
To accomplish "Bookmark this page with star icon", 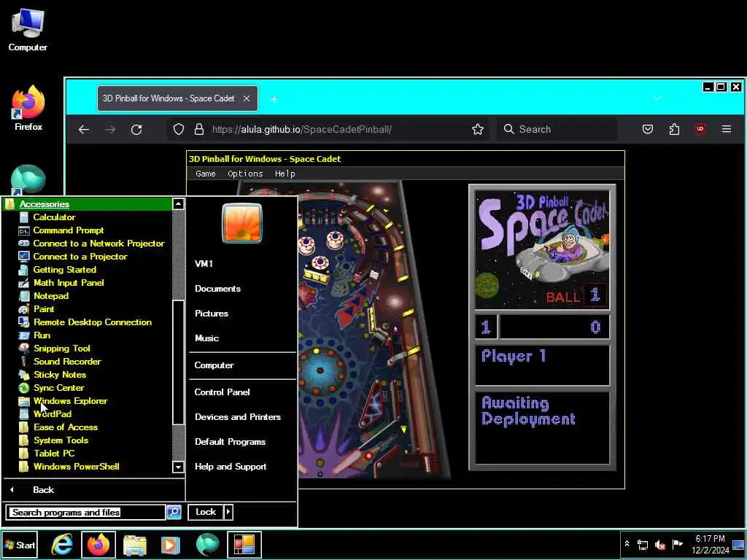I will (x=477, y=130).
